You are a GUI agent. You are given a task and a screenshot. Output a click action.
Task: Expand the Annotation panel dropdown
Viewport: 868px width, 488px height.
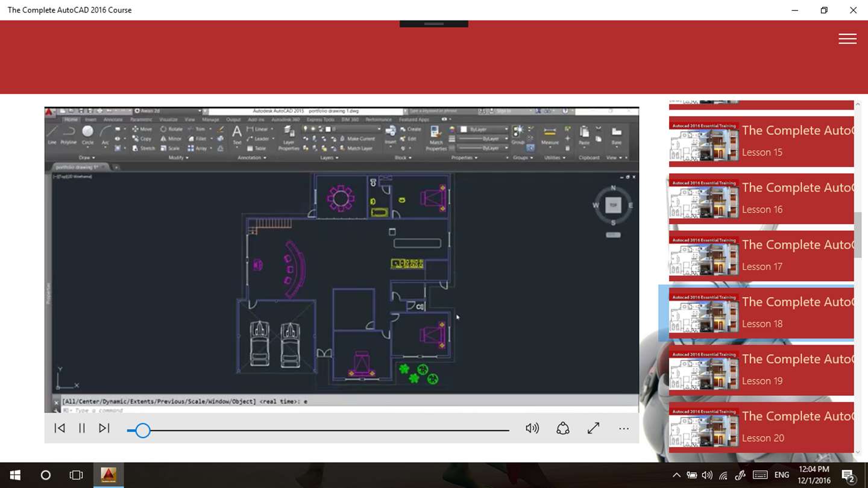click(252, 158)
